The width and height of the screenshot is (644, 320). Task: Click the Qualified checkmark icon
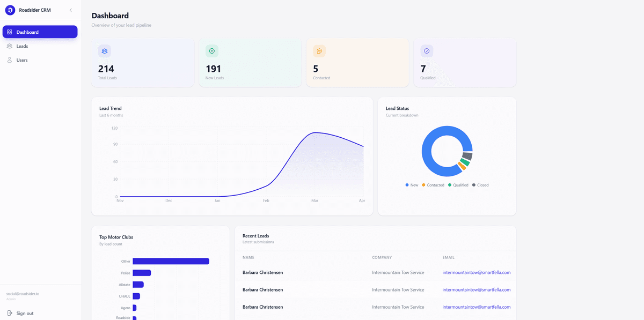[x=427, y=51]
